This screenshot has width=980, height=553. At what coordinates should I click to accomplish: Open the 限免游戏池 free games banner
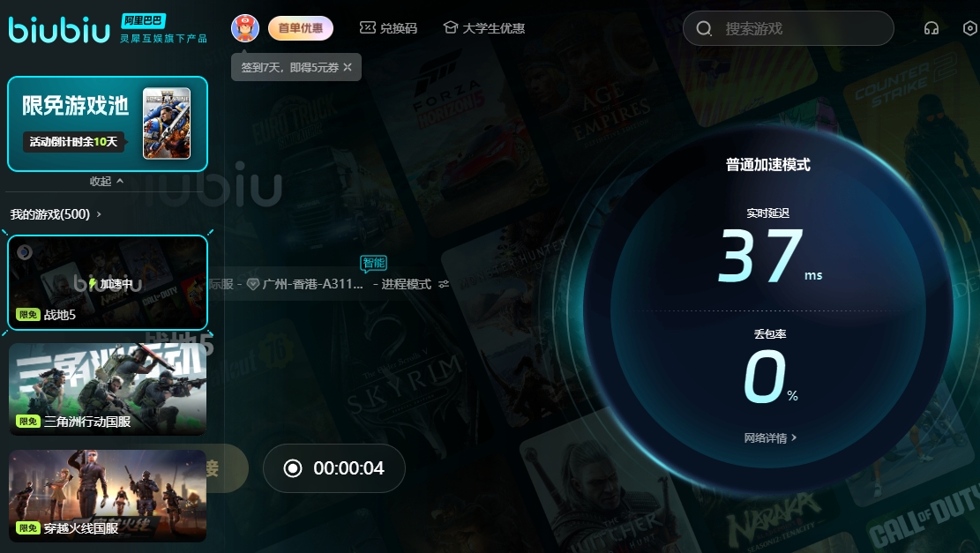108,123
